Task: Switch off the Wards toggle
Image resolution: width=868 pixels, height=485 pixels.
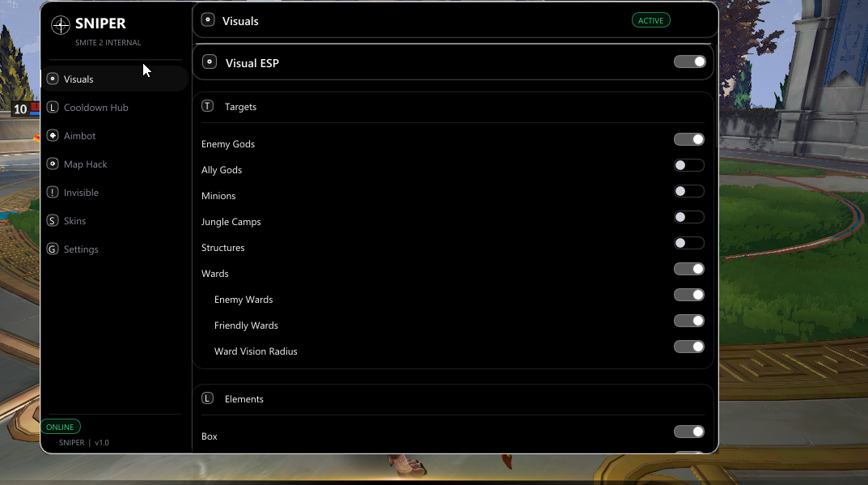Action: point(689,269)
